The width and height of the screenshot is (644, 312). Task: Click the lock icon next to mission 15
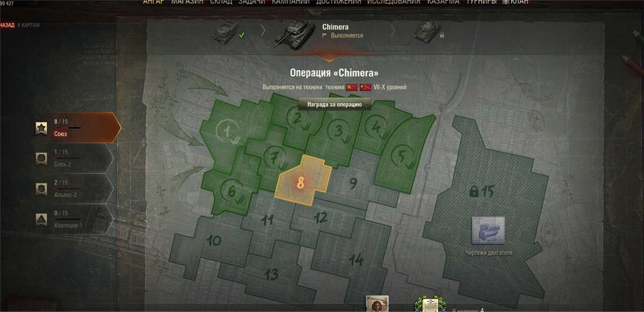point(474,191)
